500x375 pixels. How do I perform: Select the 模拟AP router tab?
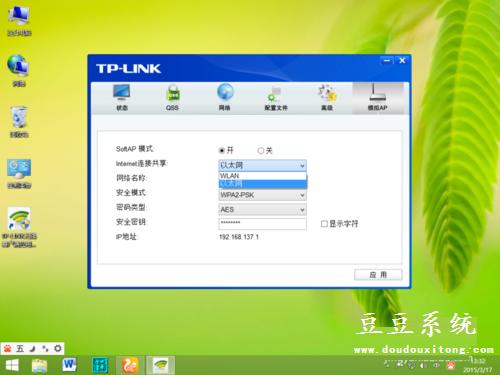pyautogui.click(x=378, y=97)
